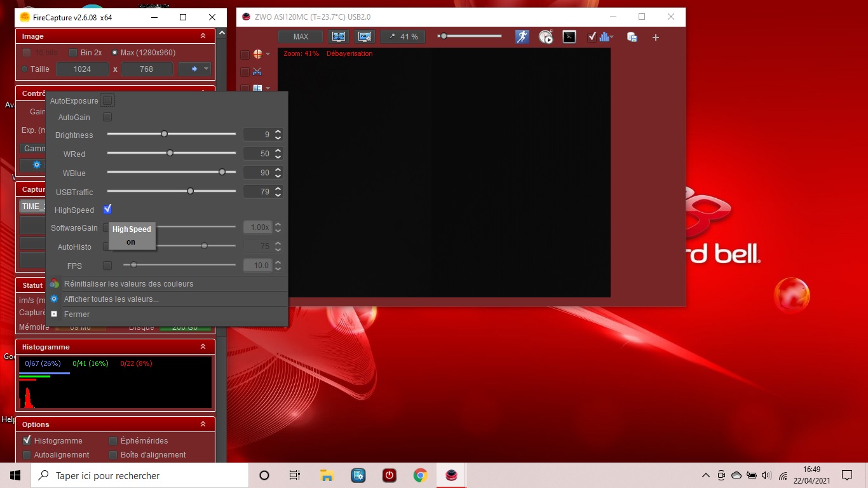Click the MAX button in the preview toolbar
The image size is (868, 488).
(x=301, y=37)
